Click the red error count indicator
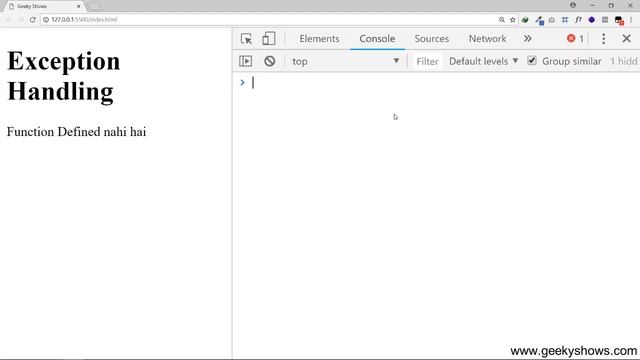Viewport: 640px width, 360px height. pos(575,39)
